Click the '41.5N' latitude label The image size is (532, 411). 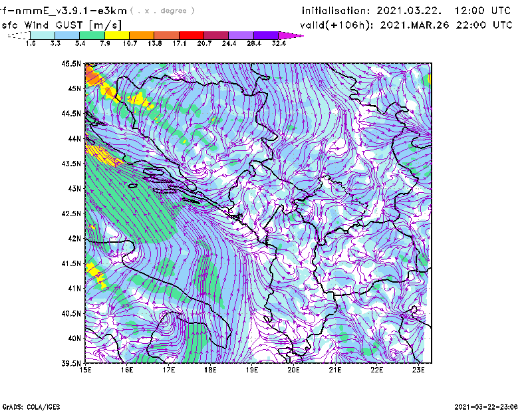coord(71,263)
